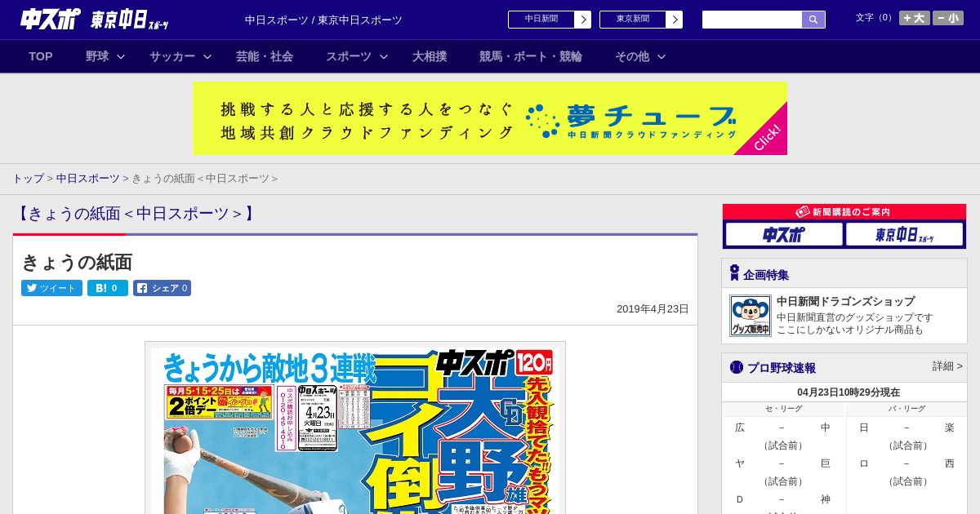Open the 東京新聞 link button
Image resolution: width=980 pixels, height=514 pixels.
pos(633,20)
